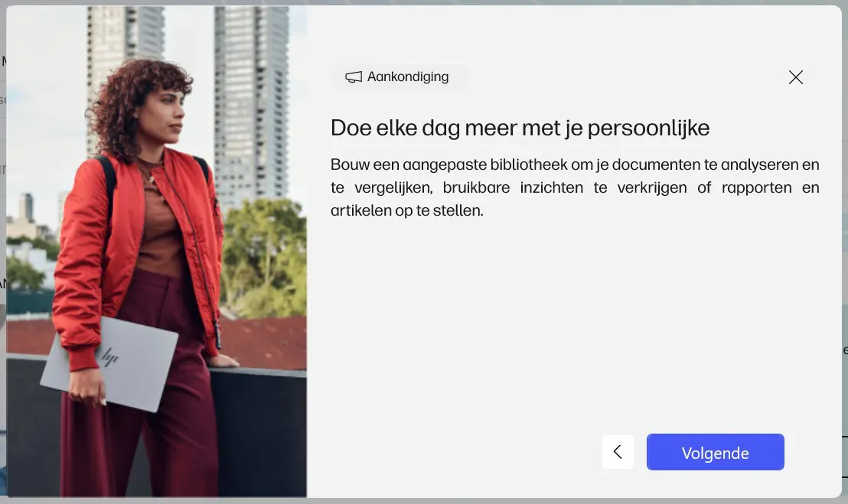Go back with the left chevron button
The image size is (848, 504).
(x=618, y=452)
